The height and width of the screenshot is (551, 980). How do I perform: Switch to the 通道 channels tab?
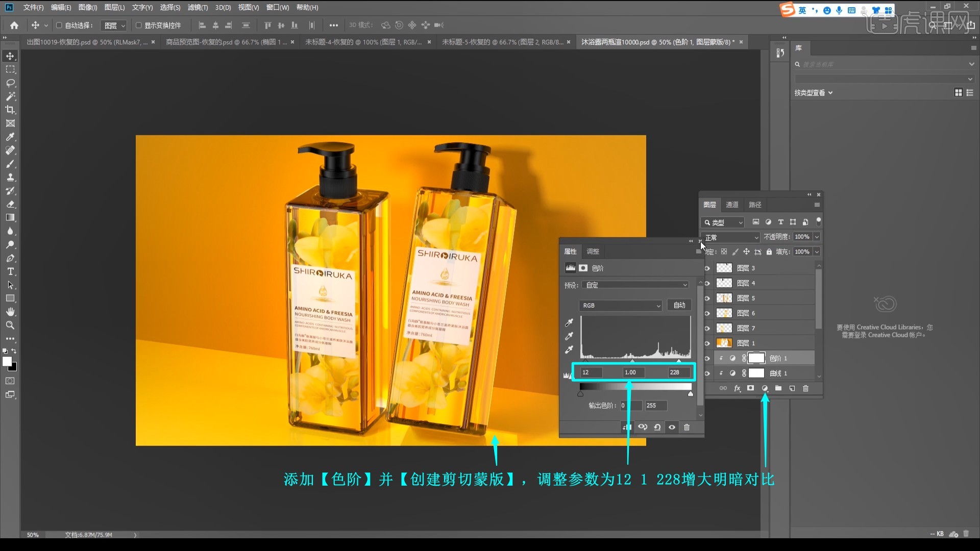(x=732, y=205)
